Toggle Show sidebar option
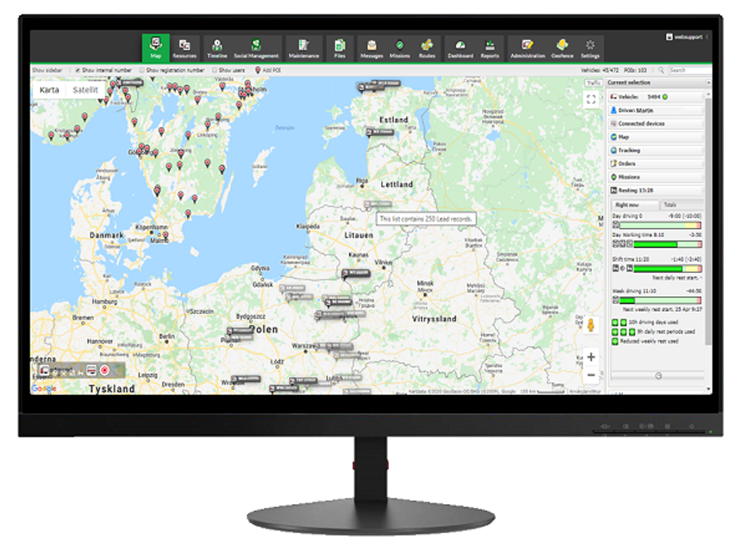Image resolution: width=747 pixels, height=560 pixels. tap(47, 70)
